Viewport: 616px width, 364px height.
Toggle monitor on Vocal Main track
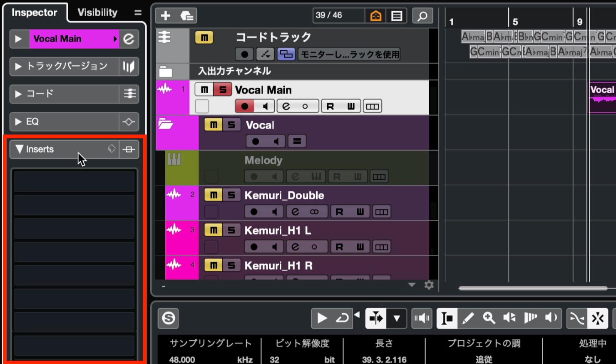[x=265, y=106]
